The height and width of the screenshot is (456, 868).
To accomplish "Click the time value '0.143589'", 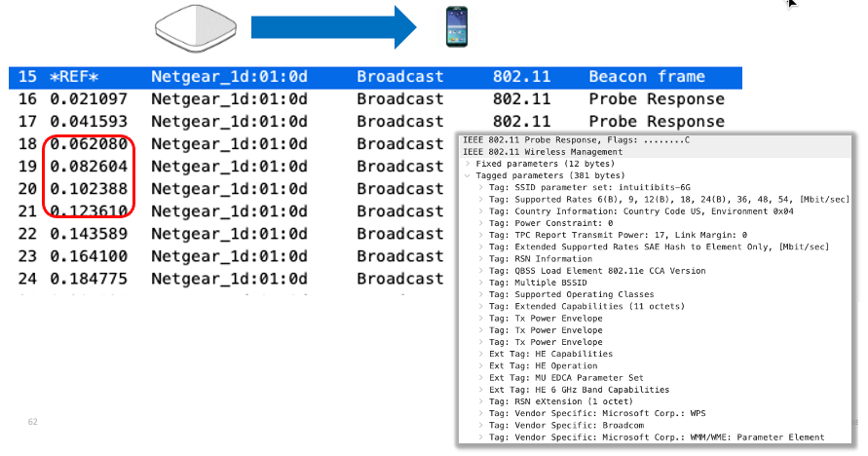I will [89, 234].
